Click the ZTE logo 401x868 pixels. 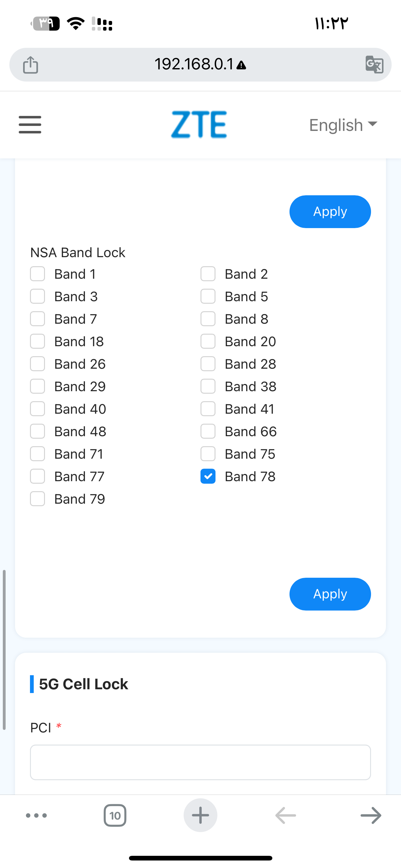[199, 125]
